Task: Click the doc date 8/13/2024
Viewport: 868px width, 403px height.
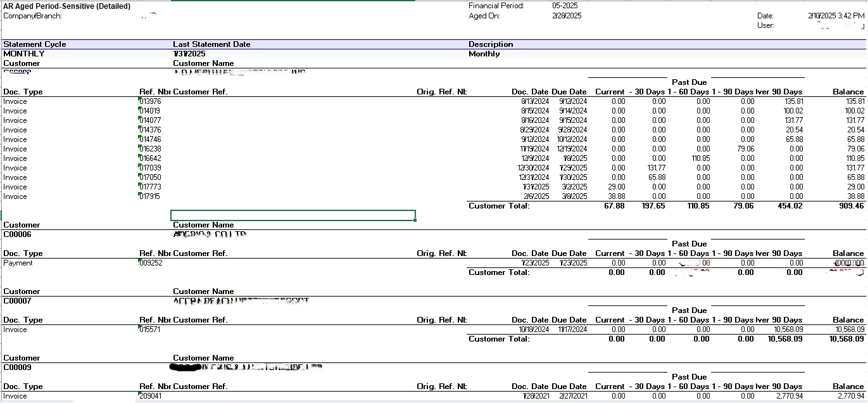Action: pyautogui.click(x=535, y=101)
